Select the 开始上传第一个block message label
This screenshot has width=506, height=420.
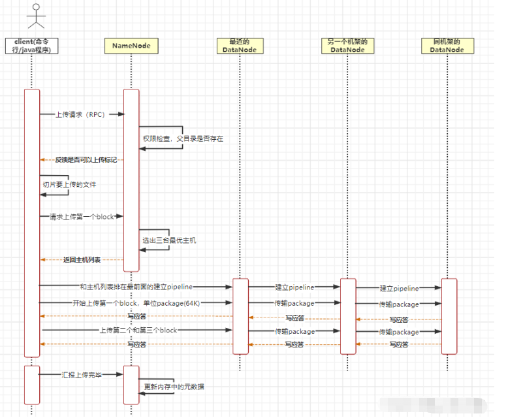coord(136,304)
